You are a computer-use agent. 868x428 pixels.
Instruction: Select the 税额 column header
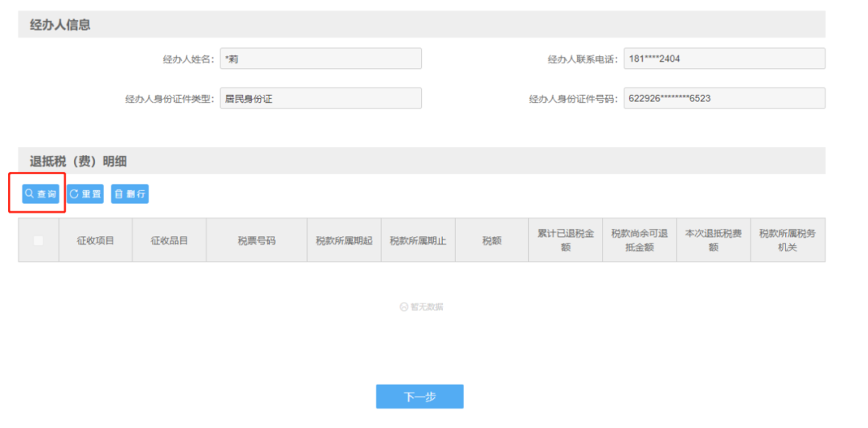(x=492, y=240)
